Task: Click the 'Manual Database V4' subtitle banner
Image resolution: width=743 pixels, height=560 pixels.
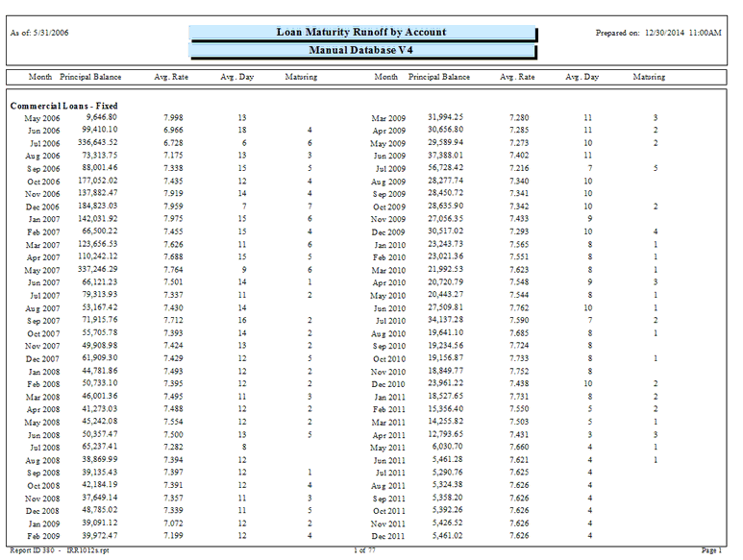Action: [x=361, y=50]
